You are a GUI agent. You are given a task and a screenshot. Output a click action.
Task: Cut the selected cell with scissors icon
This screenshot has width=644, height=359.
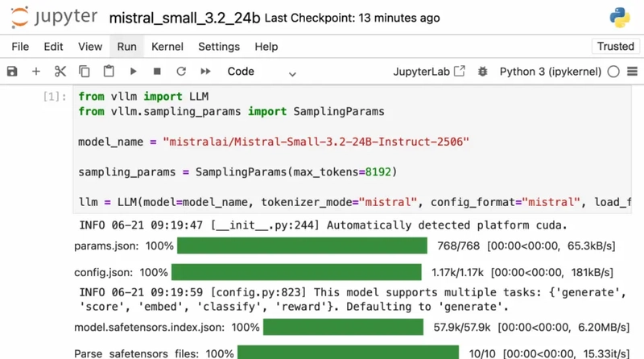(x=60, y=72)
